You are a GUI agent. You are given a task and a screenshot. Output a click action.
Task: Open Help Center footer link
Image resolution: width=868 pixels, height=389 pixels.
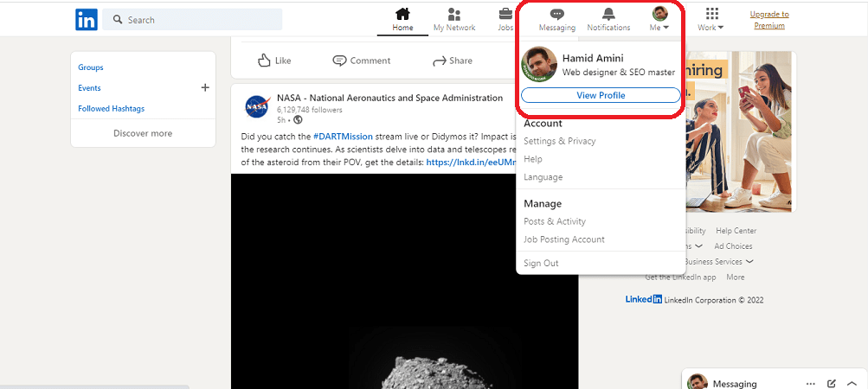[x=736, y=231]
